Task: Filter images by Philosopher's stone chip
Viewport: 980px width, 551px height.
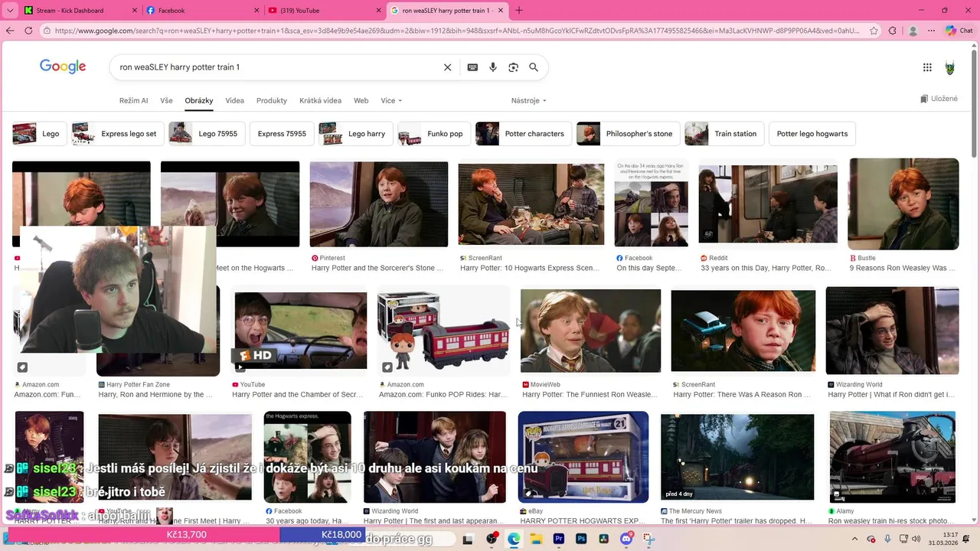Action: [628, 133]
